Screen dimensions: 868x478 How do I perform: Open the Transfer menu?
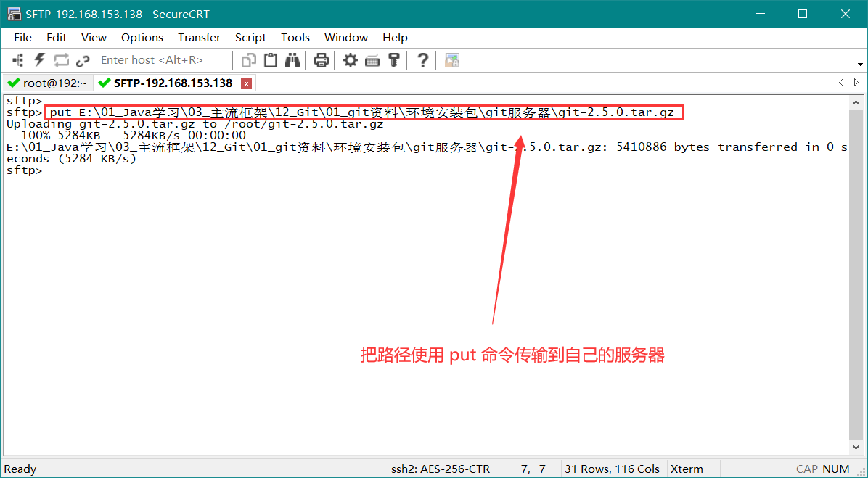(199, 37)
